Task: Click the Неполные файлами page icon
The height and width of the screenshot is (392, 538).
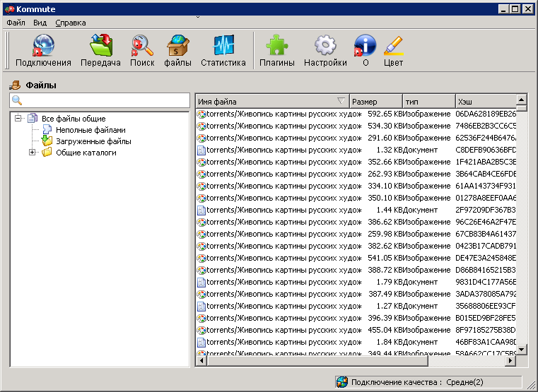Action: tap(47, 129)
